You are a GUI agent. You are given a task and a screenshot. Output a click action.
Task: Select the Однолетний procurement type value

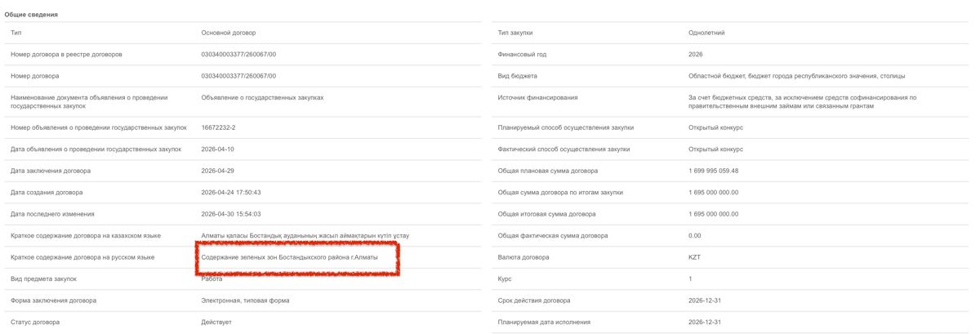[706, 33]
